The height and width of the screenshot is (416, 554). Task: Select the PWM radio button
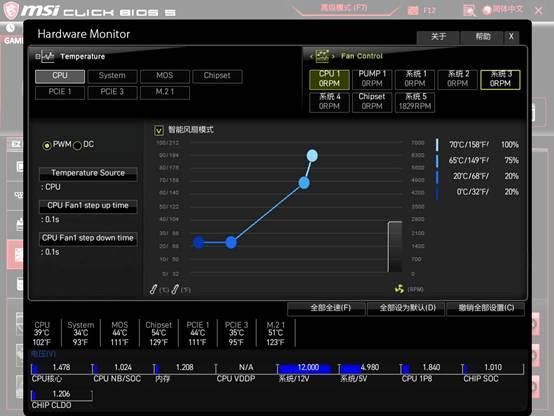[x=47, y=145]
